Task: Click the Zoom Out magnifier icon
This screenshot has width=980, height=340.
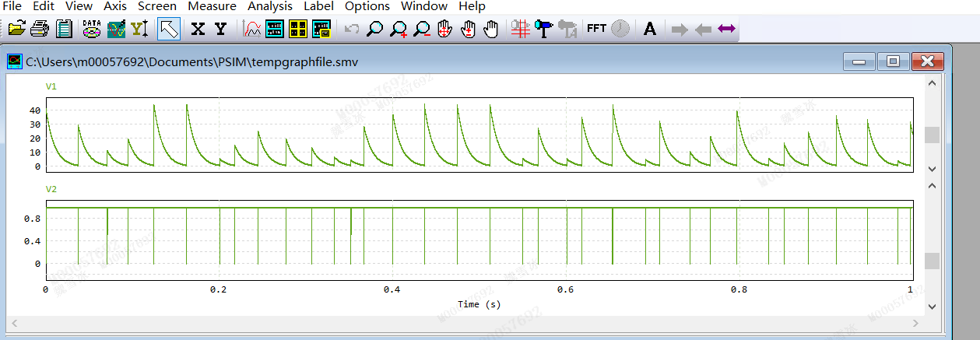Action: pos(422,30)
